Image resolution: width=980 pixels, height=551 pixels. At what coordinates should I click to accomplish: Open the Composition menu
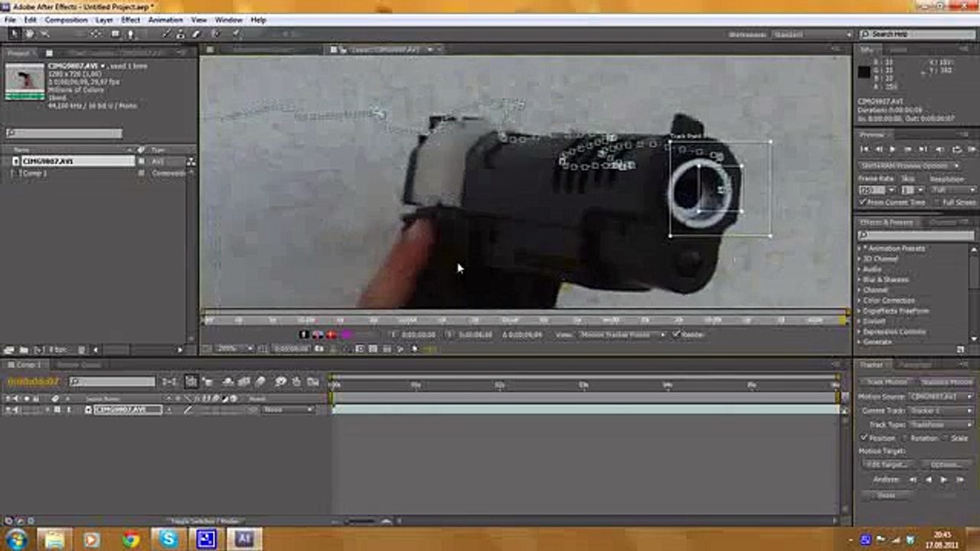[x=66, y=20]
